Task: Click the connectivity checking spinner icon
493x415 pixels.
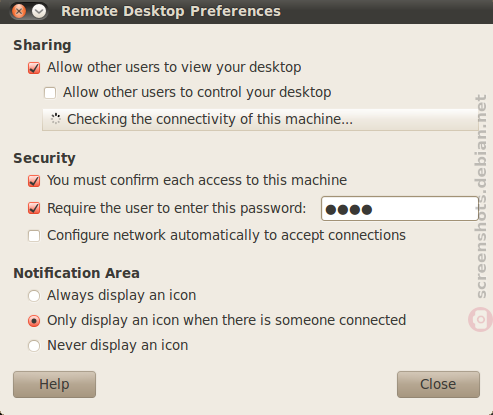Action: (56, 119)
